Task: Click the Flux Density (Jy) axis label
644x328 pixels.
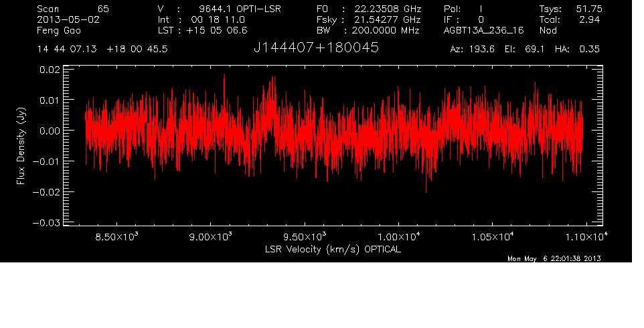Action: pos(21,146)
